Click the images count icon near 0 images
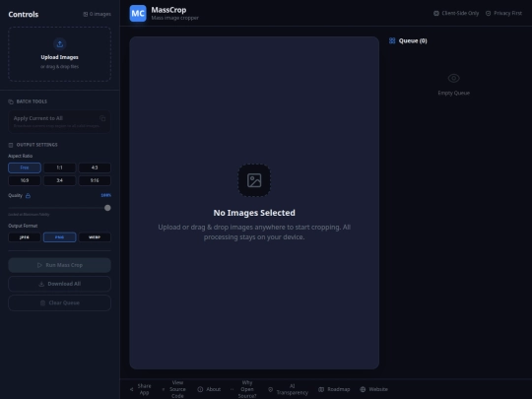 [86, 14]
